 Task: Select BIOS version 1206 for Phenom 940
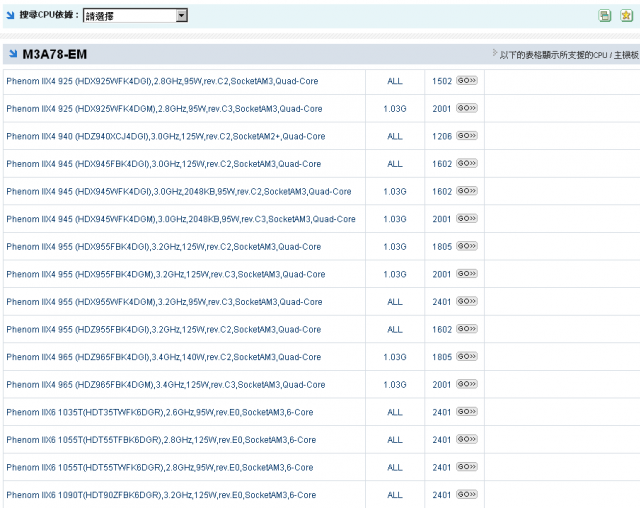click(442, 136)
